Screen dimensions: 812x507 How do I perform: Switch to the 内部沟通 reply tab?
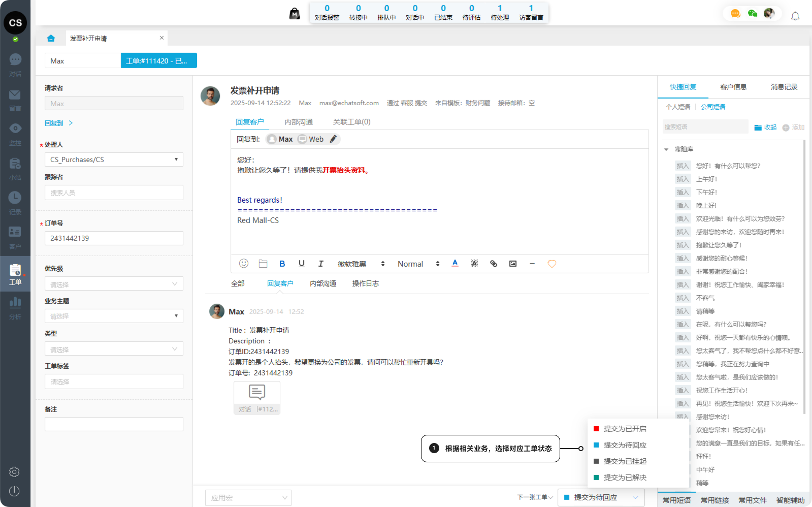click(x=299, y=122)
